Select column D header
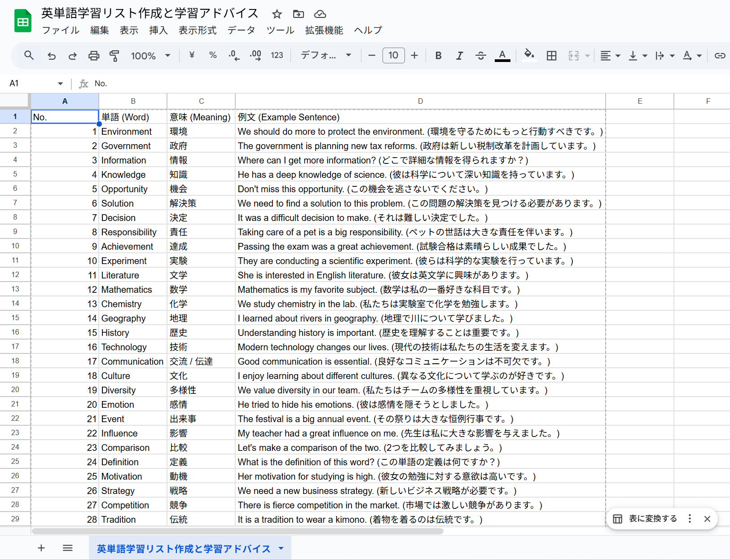 pyautogui.click(x=420, y=101)
